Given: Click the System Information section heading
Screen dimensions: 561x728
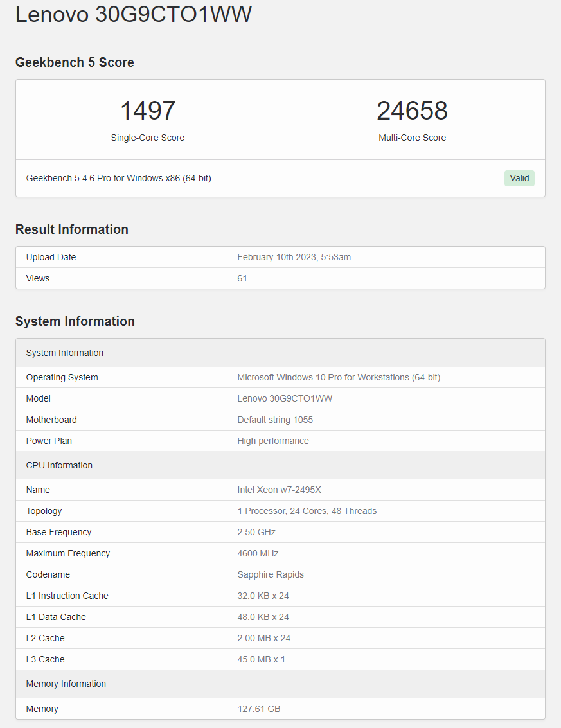Looking at the screenshot, I should coord(75,321).
